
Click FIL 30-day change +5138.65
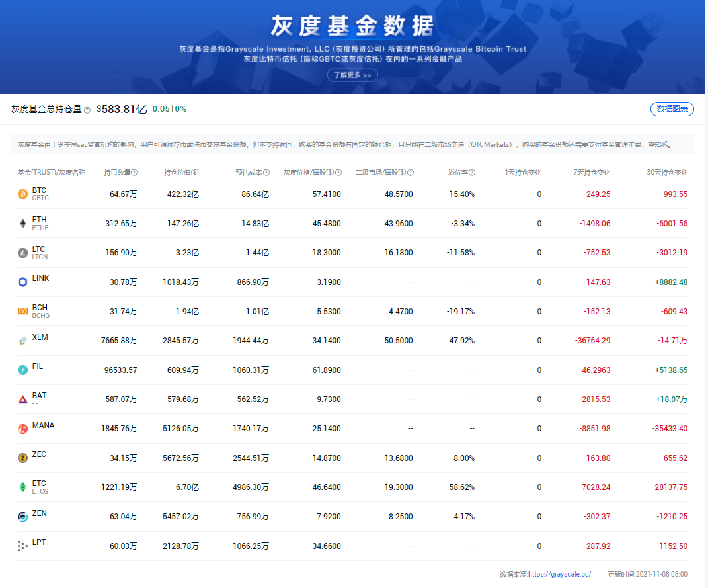pyautogui.click(x=671, y=370)
